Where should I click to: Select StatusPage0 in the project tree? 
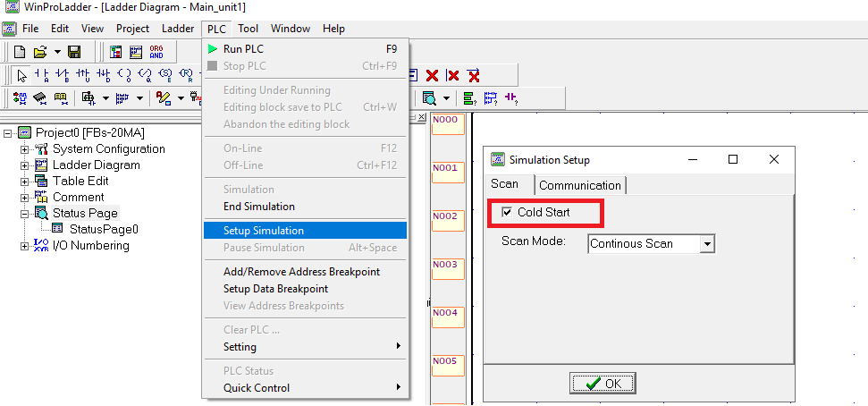(x=104, y=229)
